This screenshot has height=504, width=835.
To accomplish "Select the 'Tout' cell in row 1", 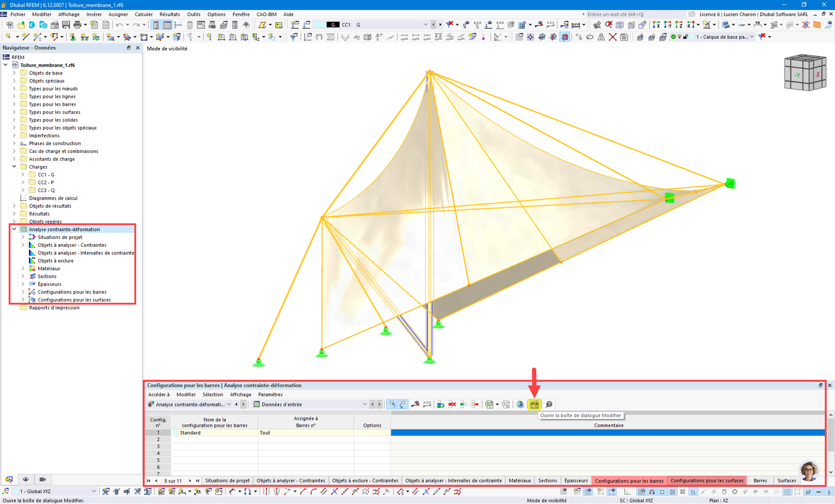I will coord(306,433).
